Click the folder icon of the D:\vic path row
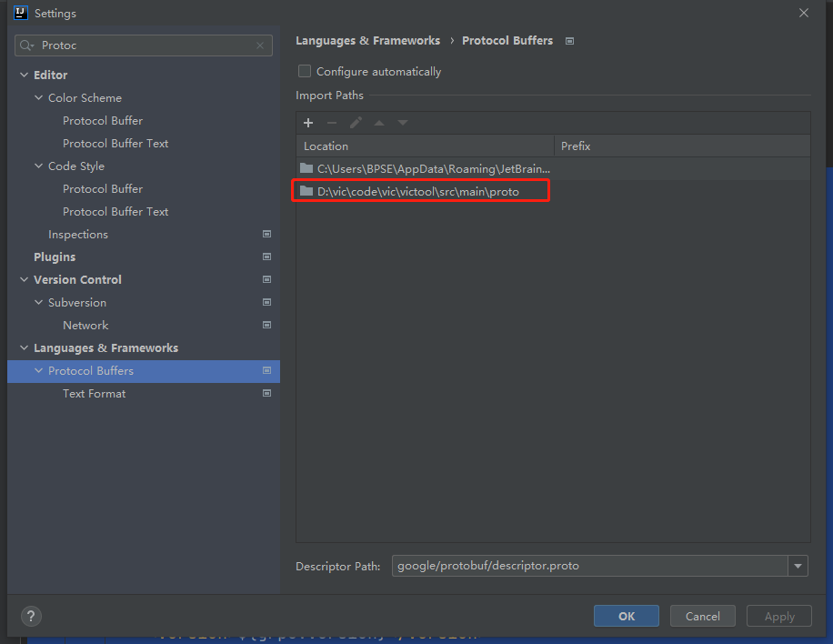The height and width of the screenshot is (644, 833). point(306,191)
